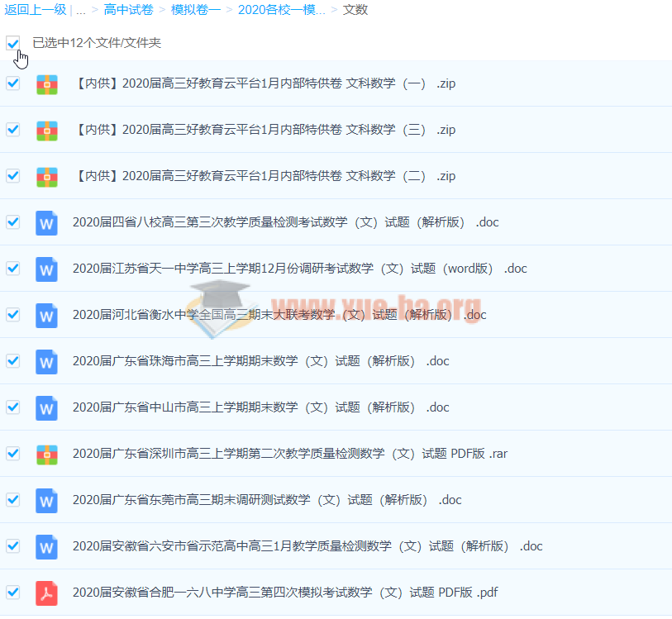This screenshot has height=619, width=672.
Task: Click the Word icon for 珠海市 document
Action: click(x=47, y=361)
